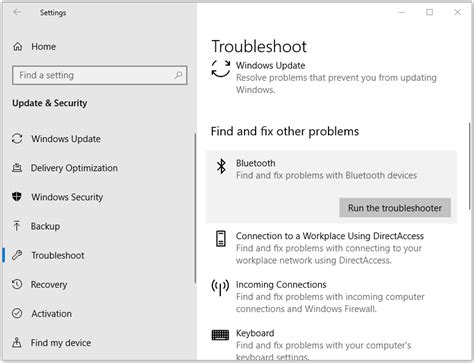474x363 pixels.
Task: Click the Incoming Connections antenna icon
Action: pos(220,287)
